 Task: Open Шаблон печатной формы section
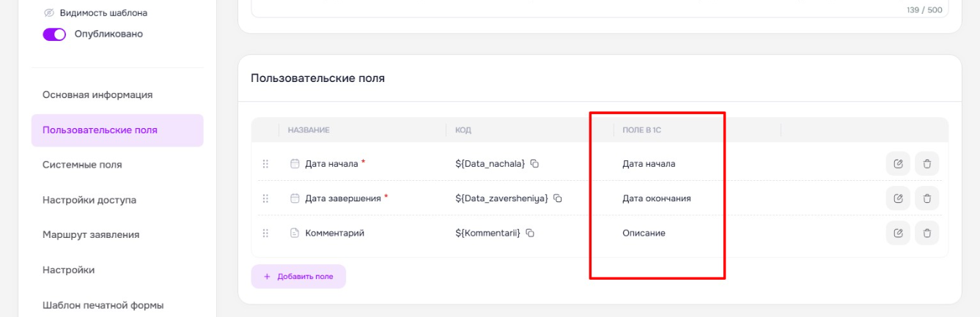(x=103, y=305)
